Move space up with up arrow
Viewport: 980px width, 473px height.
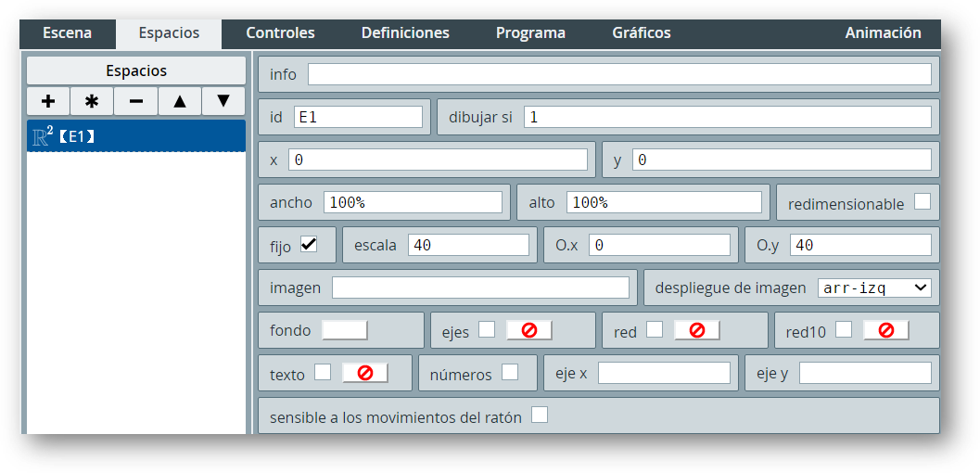(180, 101)
